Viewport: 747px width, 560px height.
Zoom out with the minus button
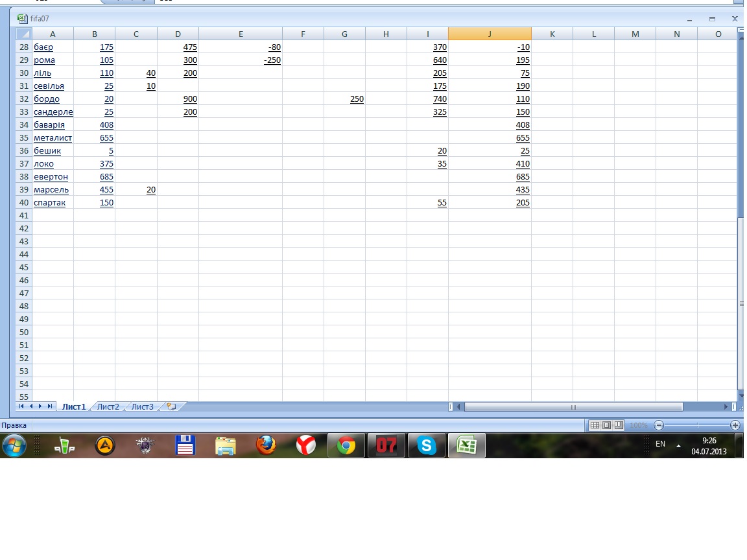point(659,425)
